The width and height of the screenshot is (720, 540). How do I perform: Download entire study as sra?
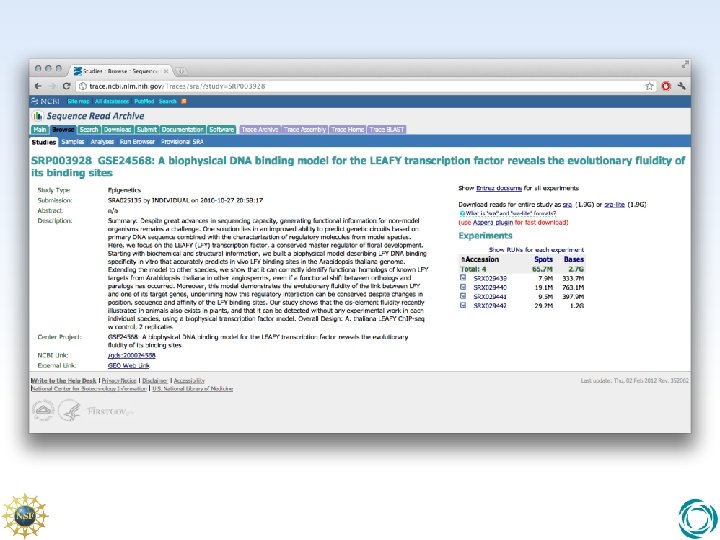[x=567, y=205]
